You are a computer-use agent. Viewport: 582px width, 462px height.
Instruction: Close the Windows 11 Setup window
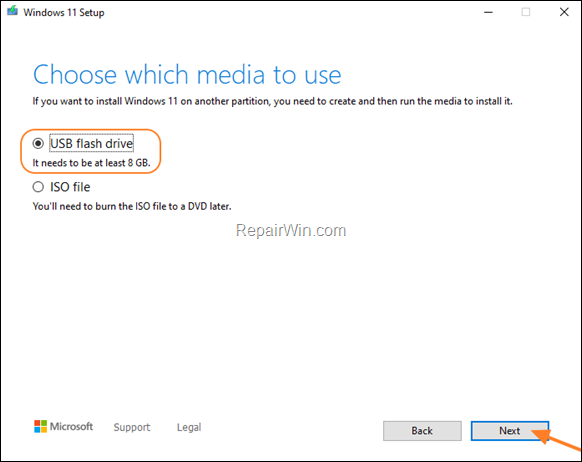(x=564, y=12)
